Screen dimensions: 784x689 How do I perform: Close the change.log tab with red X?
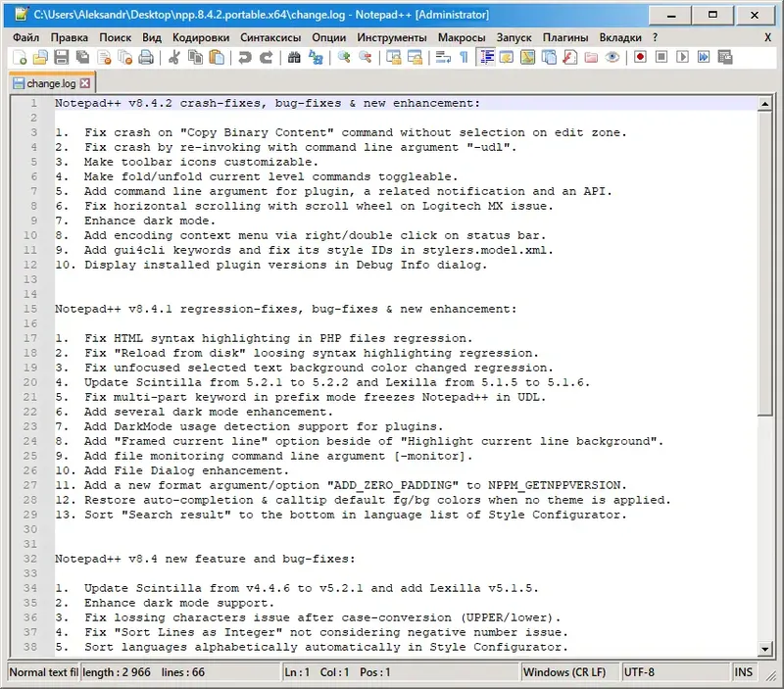85,83
